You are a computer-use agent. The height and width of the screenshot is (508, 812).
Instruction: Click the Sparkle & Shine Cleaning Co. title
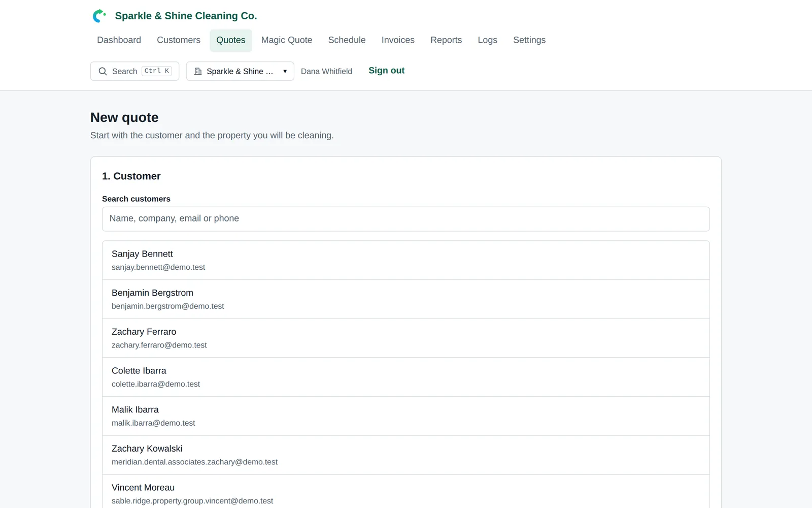(x=186, y=16)
